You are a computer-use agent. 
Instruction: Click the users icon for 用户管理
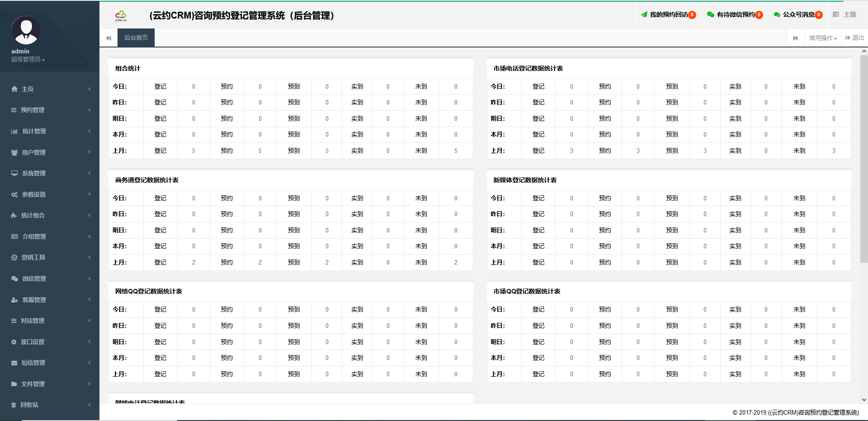[x=14, y=152]
